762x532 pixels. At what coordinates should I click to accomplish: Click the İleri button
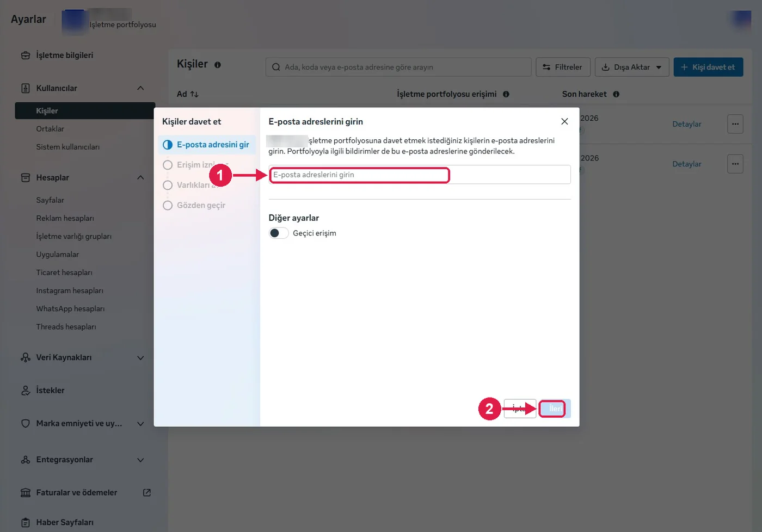pyautogui.click(x=555, y=409)
